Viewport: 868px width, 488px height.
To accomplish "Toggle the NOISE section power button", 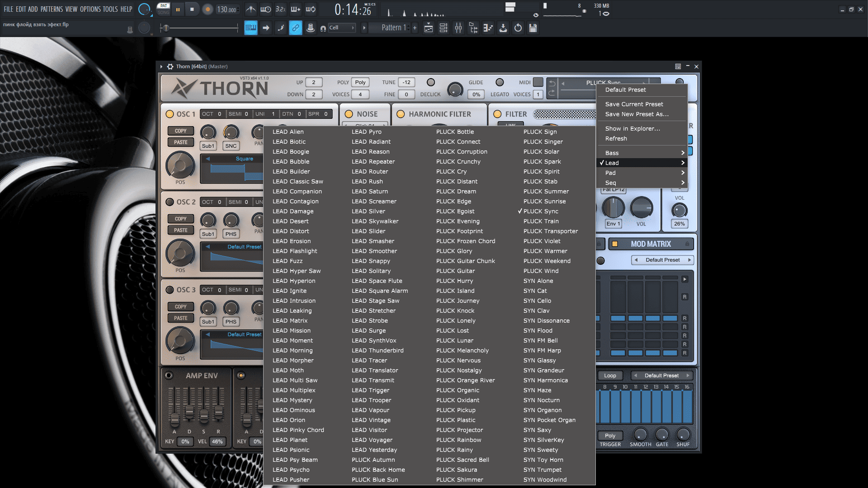I will coord(349,114).
